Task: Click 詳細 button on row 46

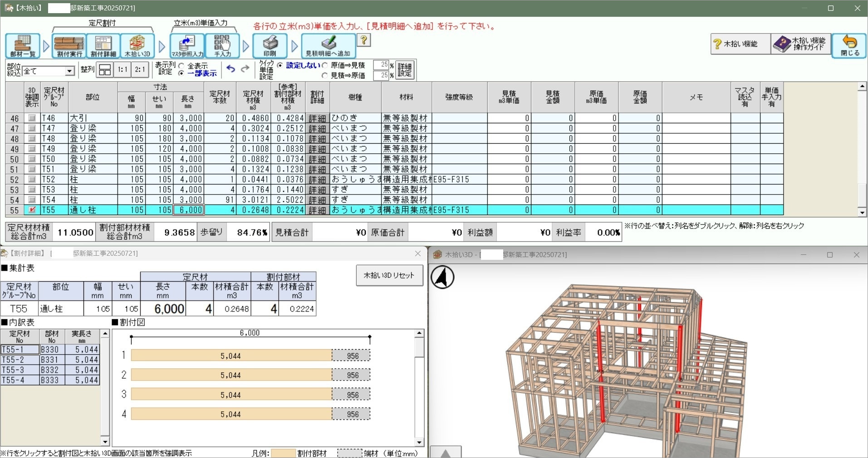Action: [317, 118]
